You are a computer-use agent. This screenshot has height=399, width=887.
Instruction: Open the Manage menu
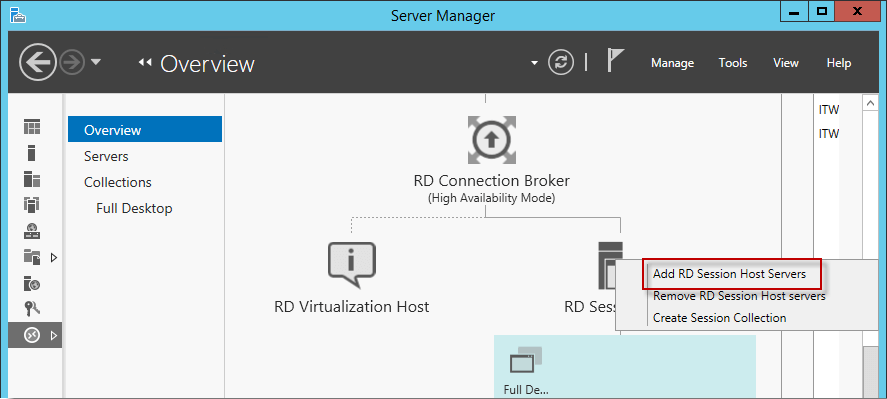click(673, 63)
